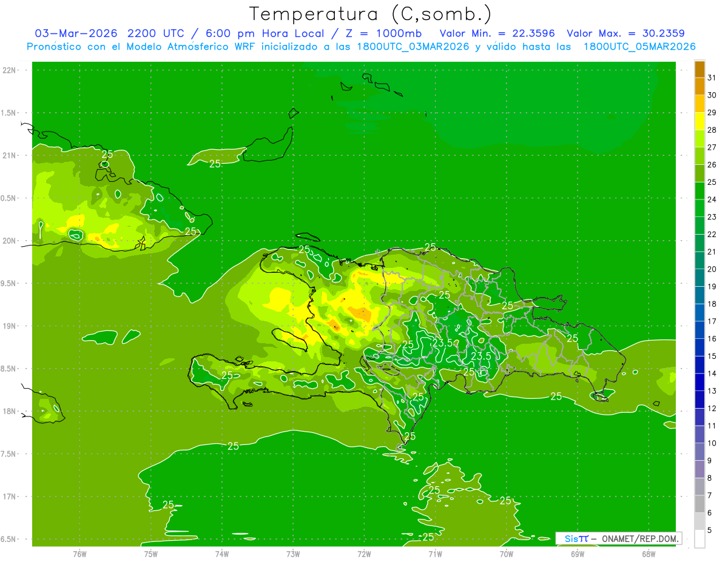Screen dimensions: 728x562
Task: Click the '31' value on color legend
Action: coord(712,78)
